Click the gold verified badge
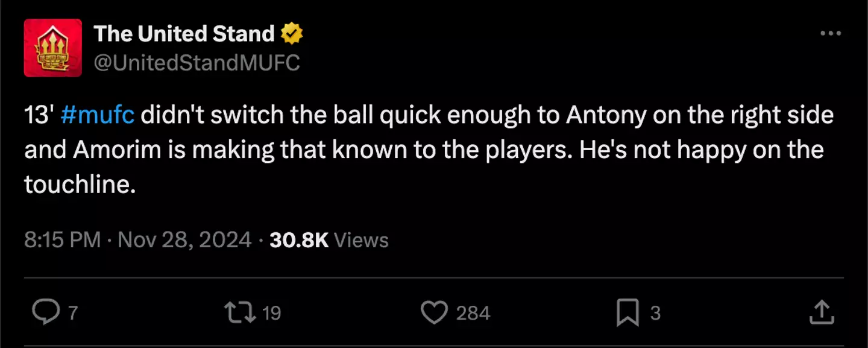The height and width of the screenshot is (348, 868). [293, 34]
